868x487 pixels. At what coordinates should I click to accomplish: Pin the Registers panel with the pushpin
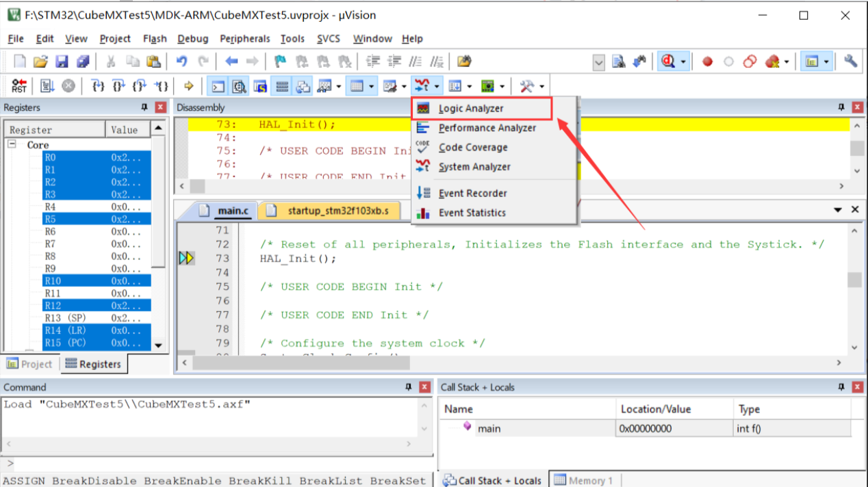(144, 107)
